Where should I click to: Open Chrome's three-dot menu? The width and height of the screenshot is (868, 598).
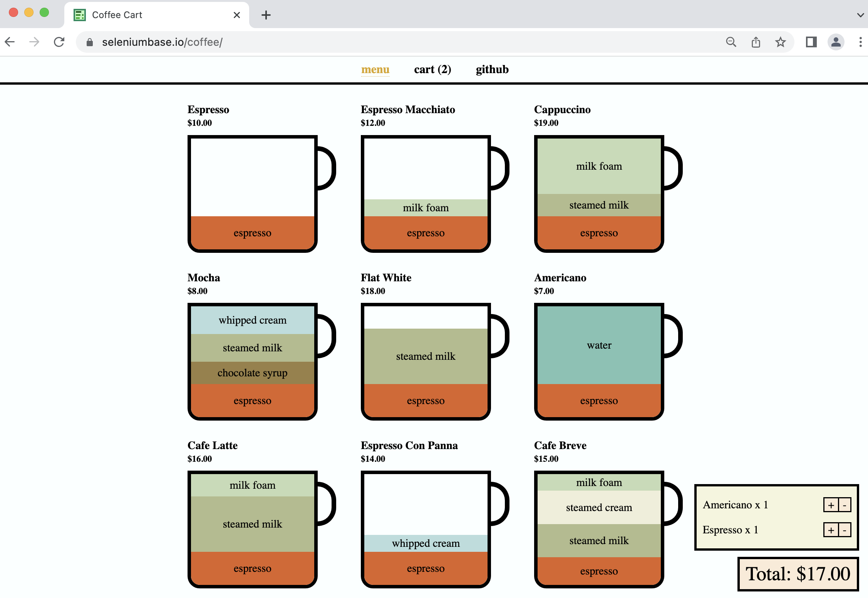pos(860,42)
